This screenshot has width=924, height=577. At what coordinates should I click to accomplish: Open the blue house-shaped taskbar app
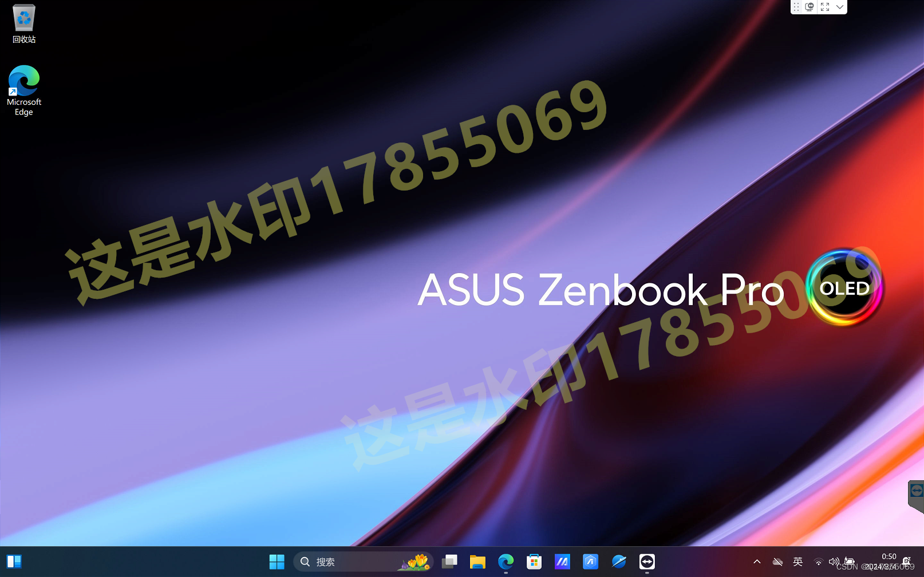pos(590,562)
